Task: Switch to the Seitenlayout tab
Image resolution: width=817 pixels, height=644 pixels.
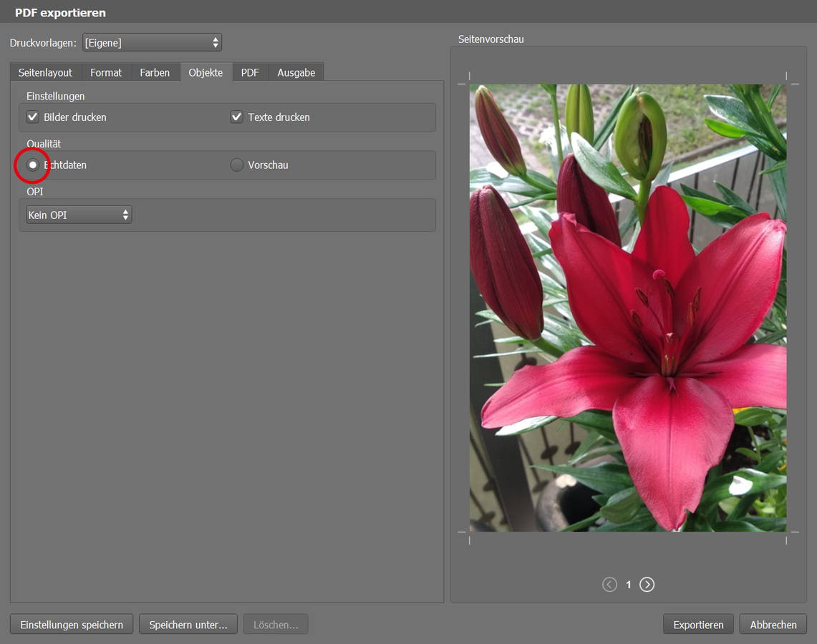Action: (45, 72)
